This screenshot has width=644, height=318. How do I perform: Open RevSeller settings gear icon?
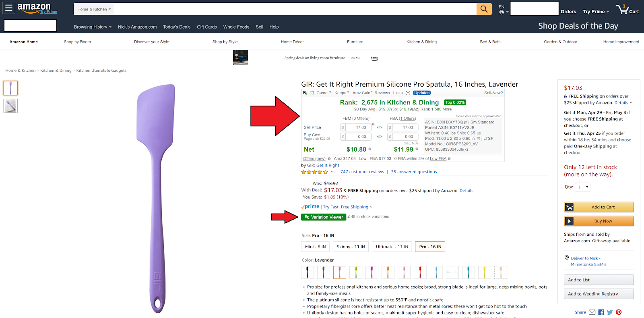(312, 93)
